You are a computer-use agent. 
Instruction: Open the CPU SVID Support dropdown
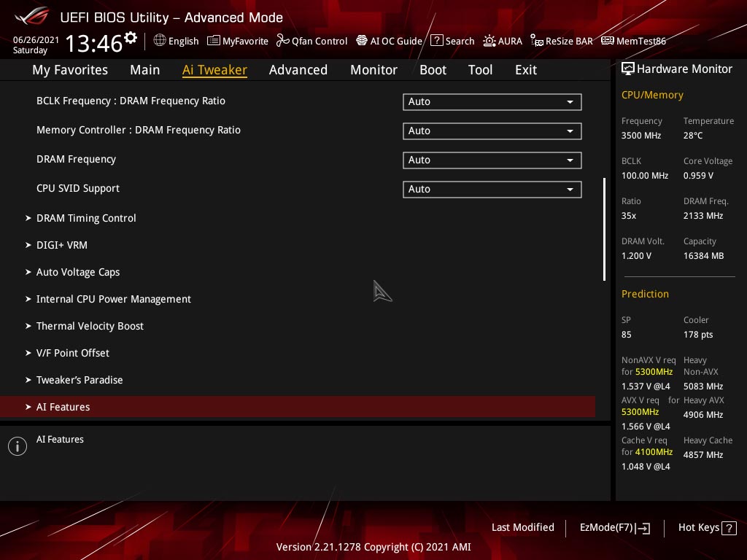(492, 189)
